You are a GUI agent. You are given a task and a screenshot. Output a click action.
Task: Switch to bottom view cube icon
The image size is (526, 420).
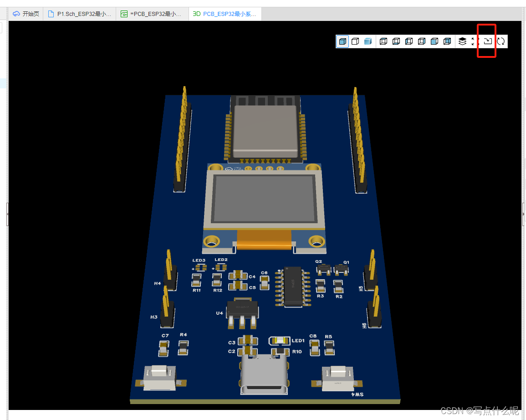(396, 41)
